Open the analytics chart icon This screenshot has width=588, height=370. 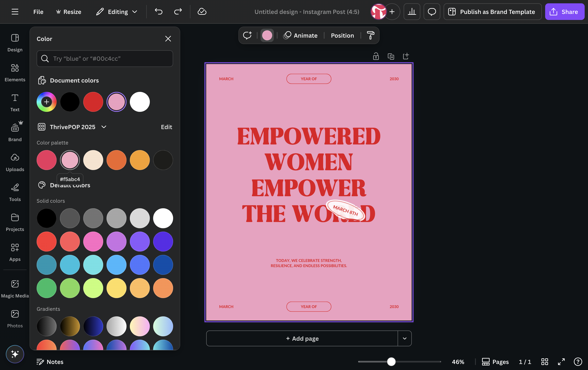(x=412, y=12)
